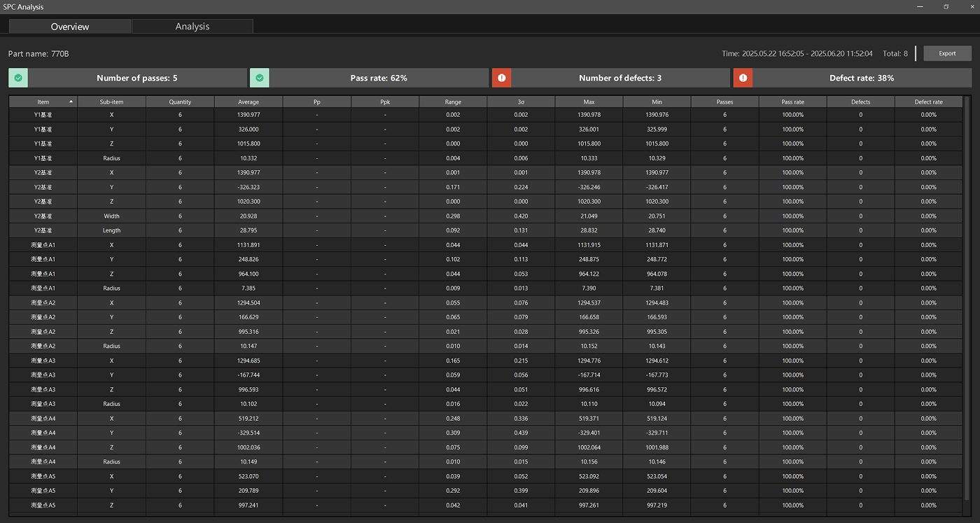Click the green check icon beside Pass rate
This screenshot has width=980, height=523.
click(x=259, y=78)
